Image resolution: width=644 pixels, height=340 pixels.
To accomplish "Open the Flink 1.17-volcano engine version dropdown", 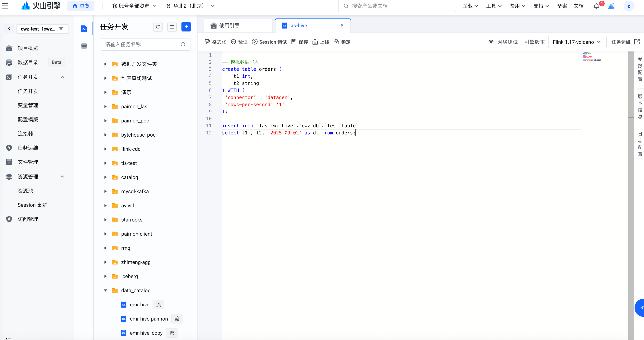I will [577, 42].
